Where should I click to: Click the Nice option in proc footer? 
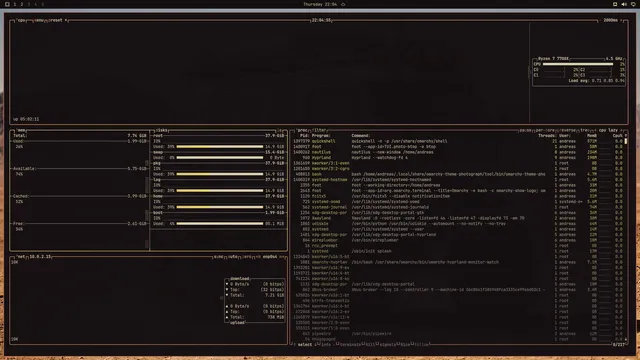[404, 345]
